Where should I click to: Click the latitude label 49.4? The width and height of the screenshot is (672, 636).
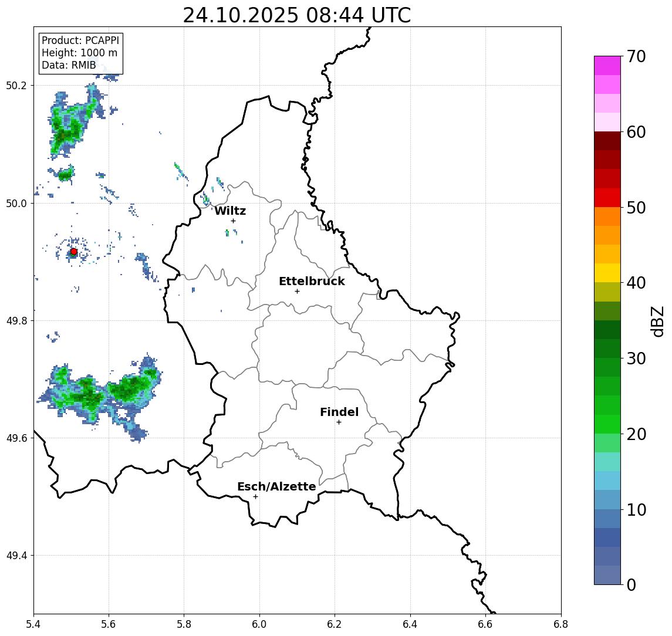(16, 556)
